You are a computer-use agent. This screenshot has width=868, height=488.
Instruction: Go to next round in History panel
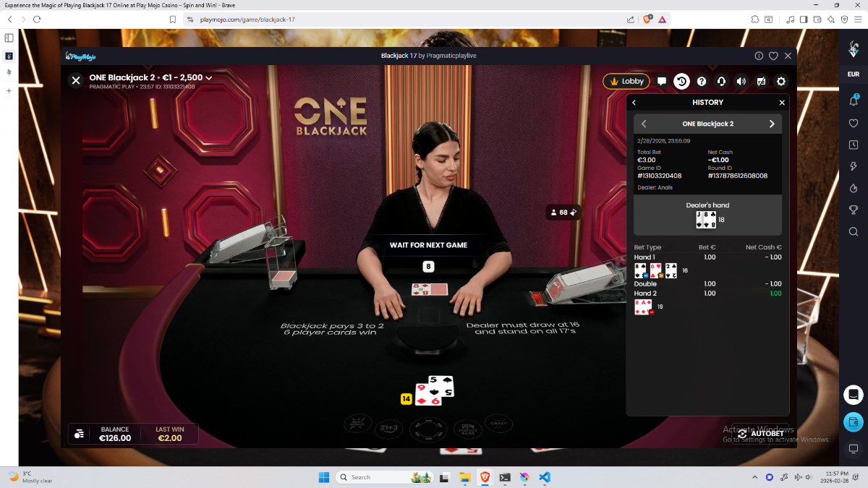pyautogui.click(x=772, y=124)
